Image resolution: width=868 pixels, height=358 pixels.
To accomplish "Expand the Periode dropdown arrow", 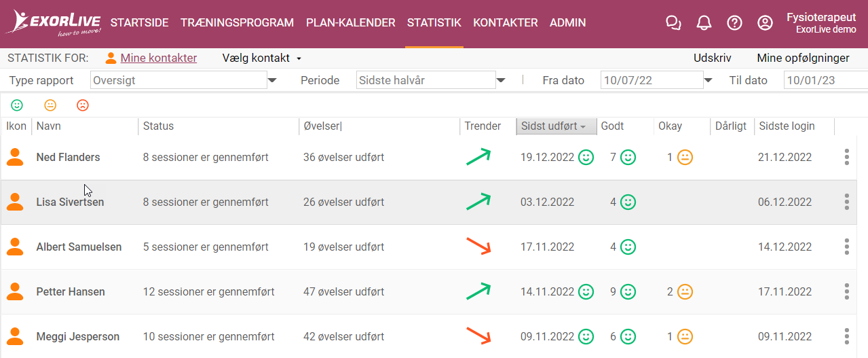I will [501, 80].
